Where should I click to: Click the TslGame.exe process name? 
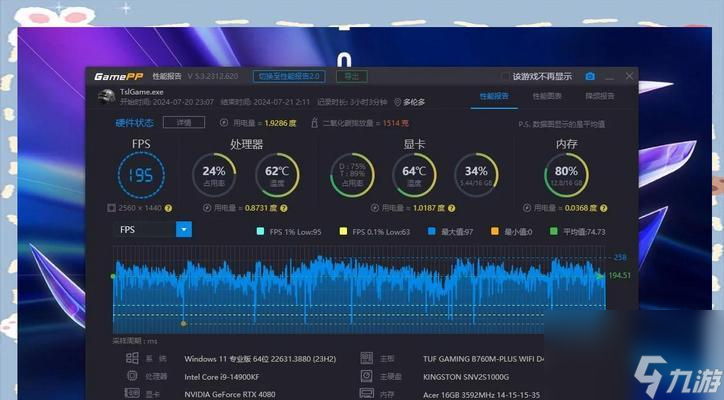(x=141, y=92)
